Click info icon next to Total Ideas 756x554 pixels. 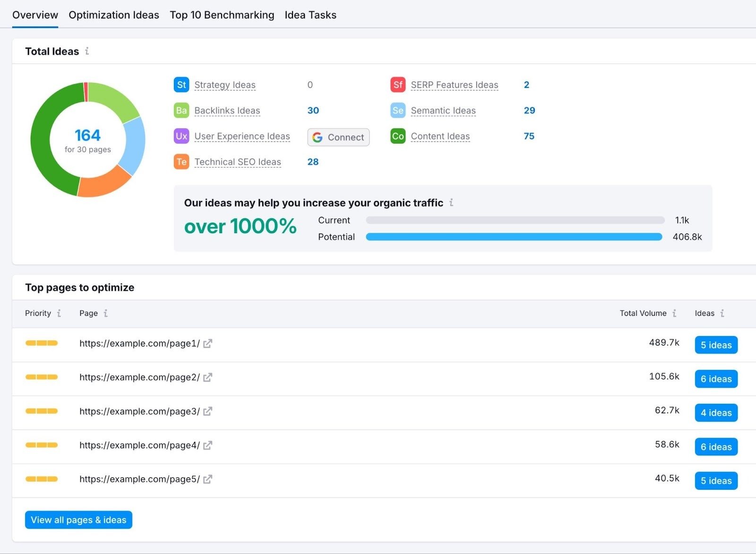[87, 51]
